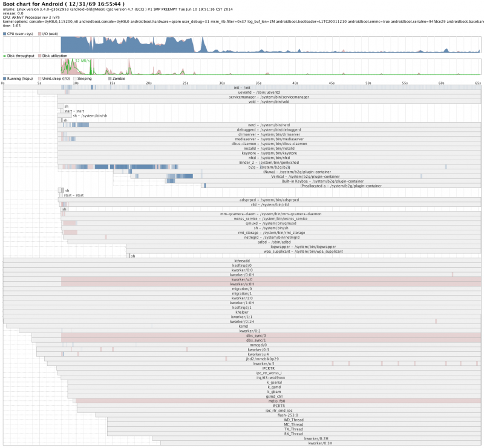Click the Boot chart for Android title
This screenshot has width=484, height=448.
coord(64,4)
